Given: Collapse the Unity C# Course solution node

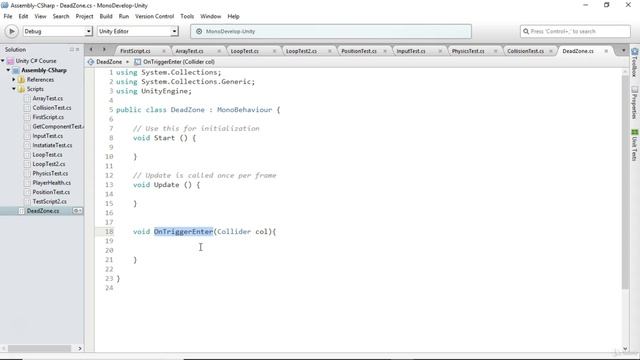Looking at the screenshot, I should coord(3,61).
